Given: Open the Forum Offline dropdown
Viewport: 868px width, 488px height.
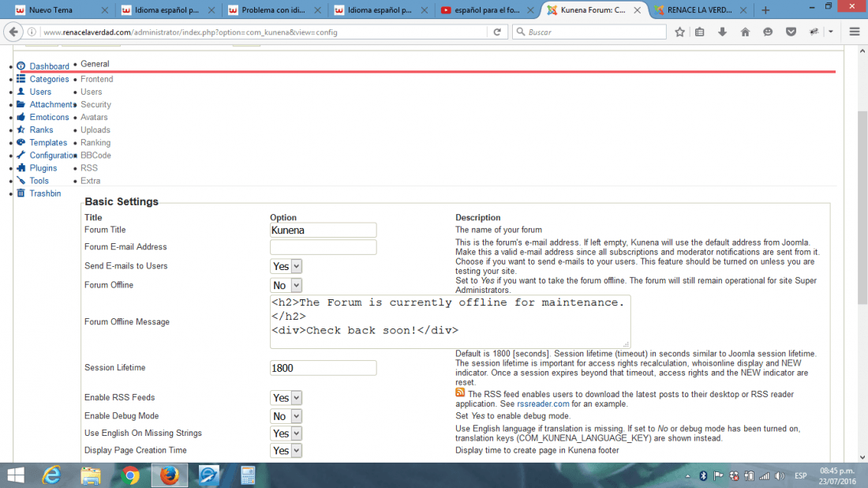Looking at the screenshot, I should click(x=286, y=285).
